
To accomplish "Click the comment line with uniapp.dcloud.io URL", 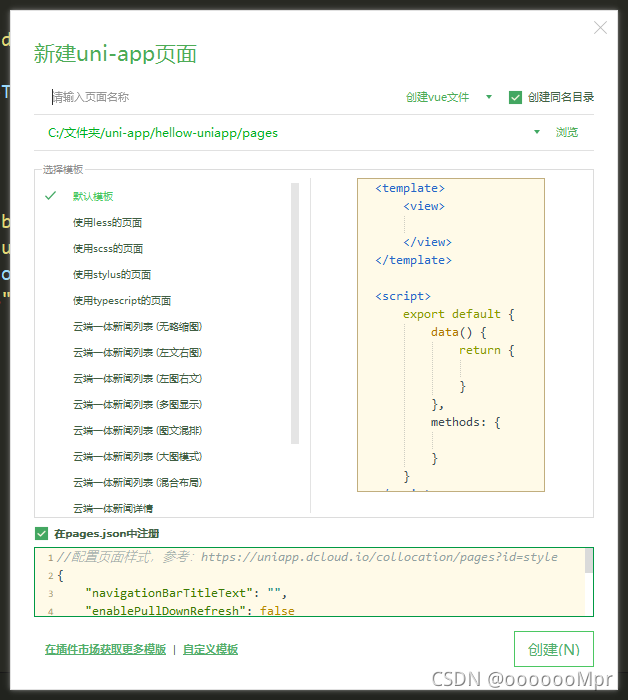I will point(307,557).
